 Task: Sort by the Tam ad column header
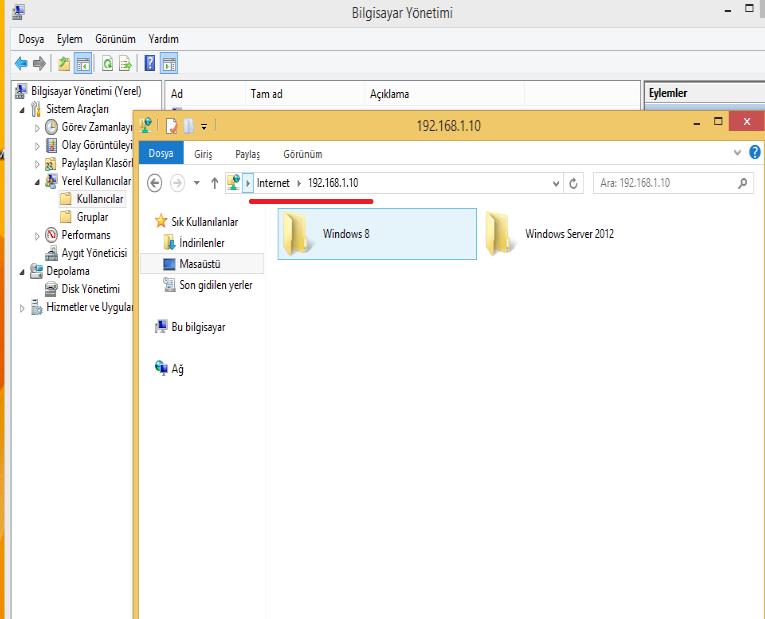305,94
